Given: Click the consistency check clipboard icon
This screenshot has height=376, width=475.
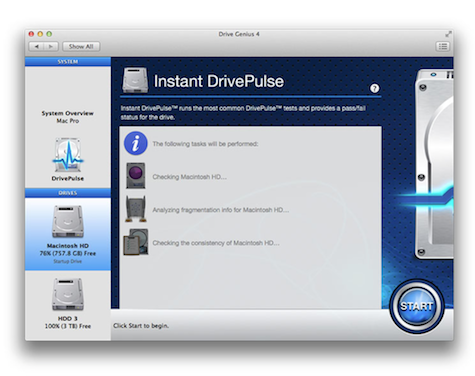Looking at the screenshot, I should pos(136,242).
